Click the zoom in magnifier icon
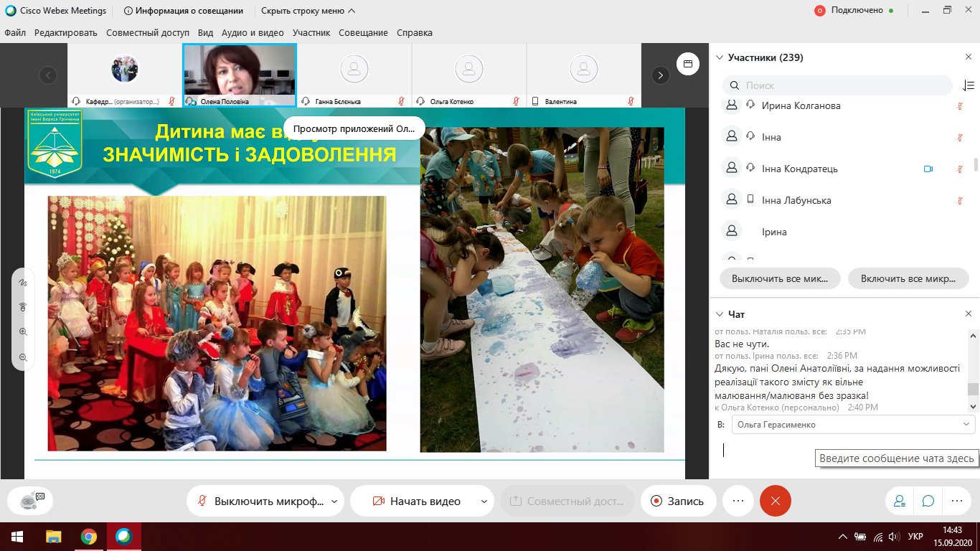 point(23,331)
